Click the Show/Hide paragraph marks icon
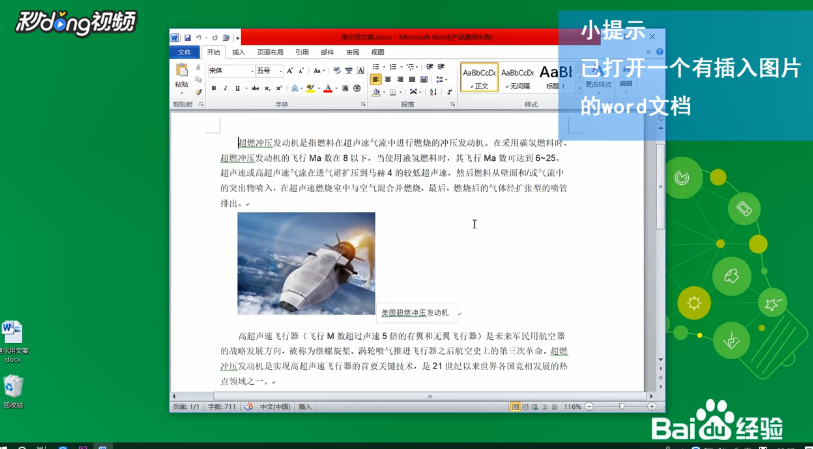The image size is (813, 449). coord(449,92)
